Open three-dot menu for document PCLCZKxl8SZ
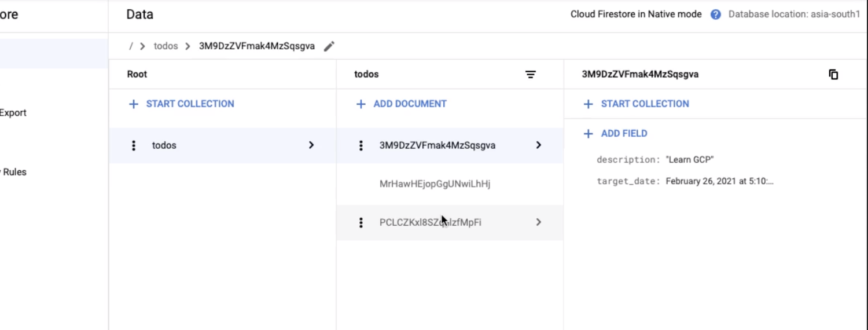 pyautogui.click(x=361, y=222)
